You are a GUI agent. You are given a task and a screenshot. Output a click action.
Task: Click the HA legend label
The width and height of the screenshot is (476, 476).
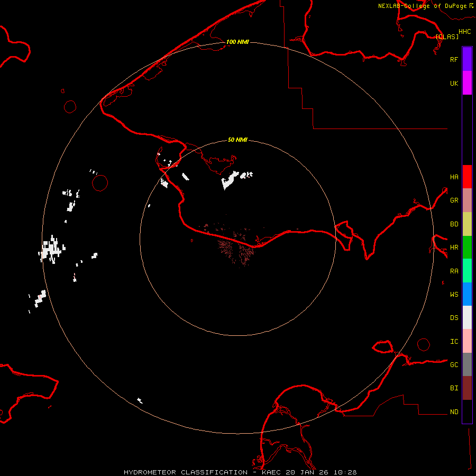(454, 177)
